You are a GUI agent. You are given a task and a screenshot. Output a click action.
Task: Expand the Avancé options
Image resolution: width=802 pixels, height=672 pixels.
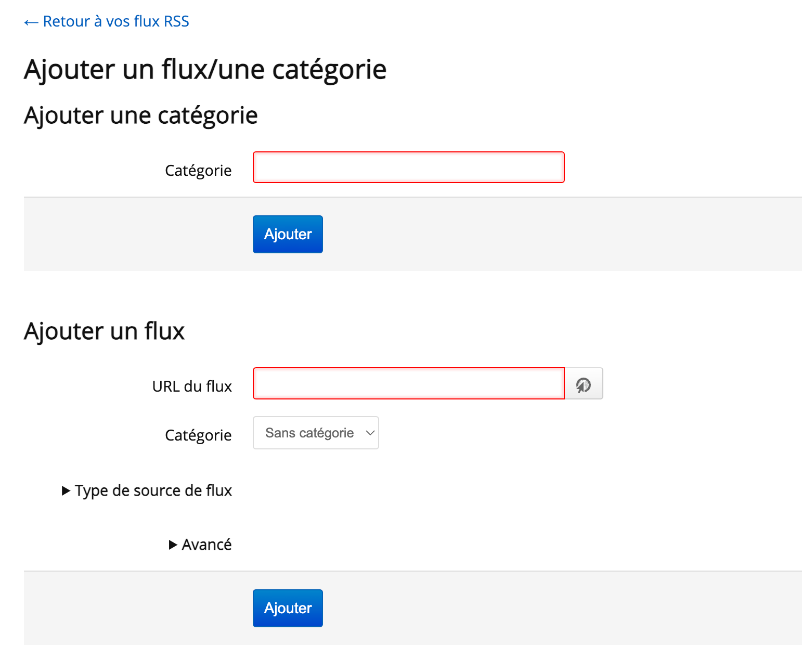pyautogui.click(x=206, y=545)
